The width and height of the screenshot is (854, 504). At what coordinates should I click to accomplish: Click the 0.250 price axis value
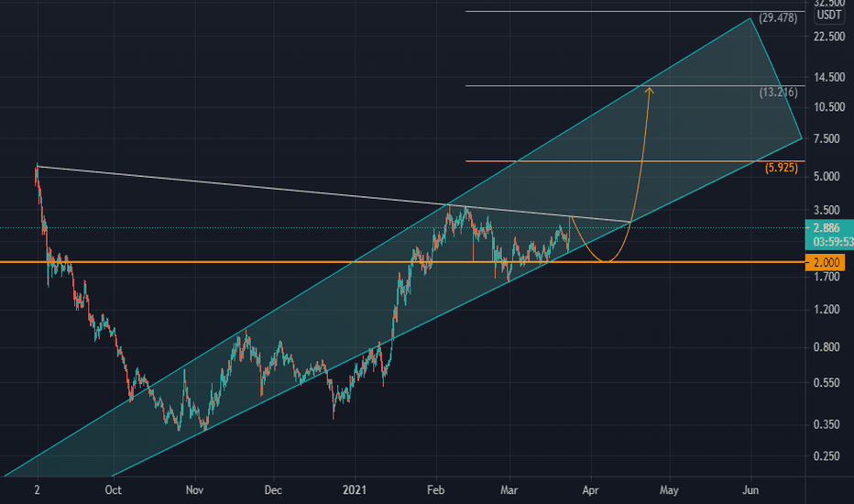click(827, 456)
